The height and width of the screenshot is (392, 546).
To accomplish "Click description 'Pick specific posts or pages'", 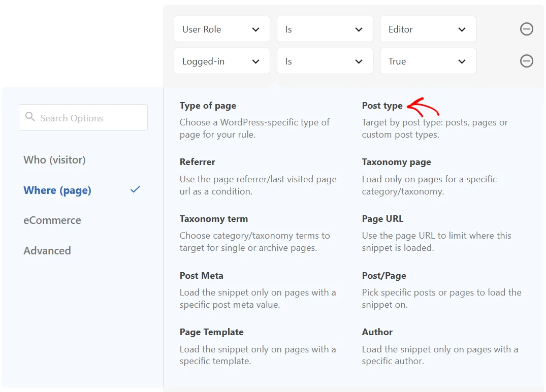I will tap(441, 299).
